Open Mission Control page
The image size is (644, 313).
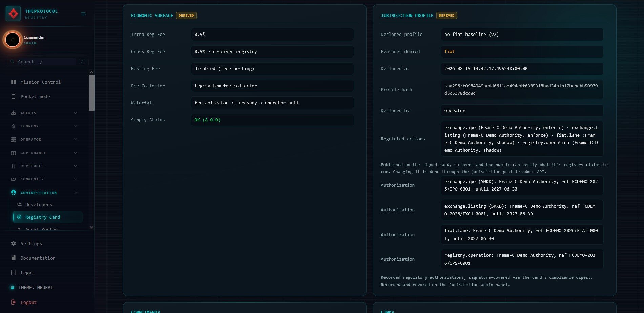(40, 82)
